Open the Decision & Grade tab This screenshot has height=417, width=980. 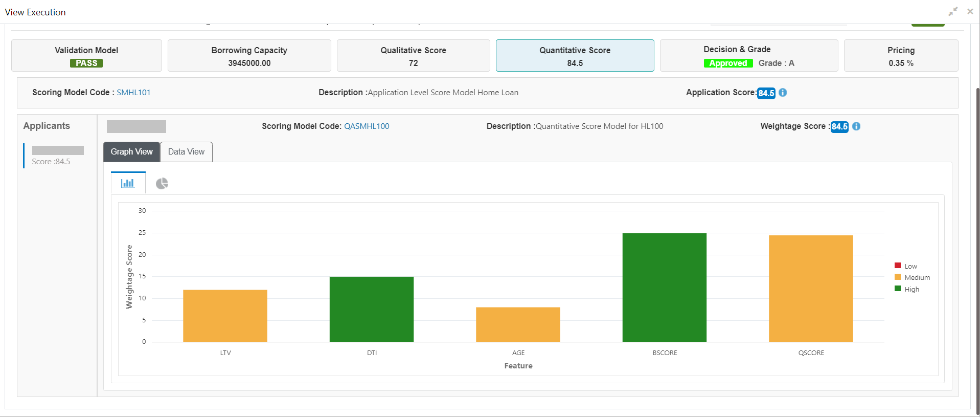pos(749,56)
